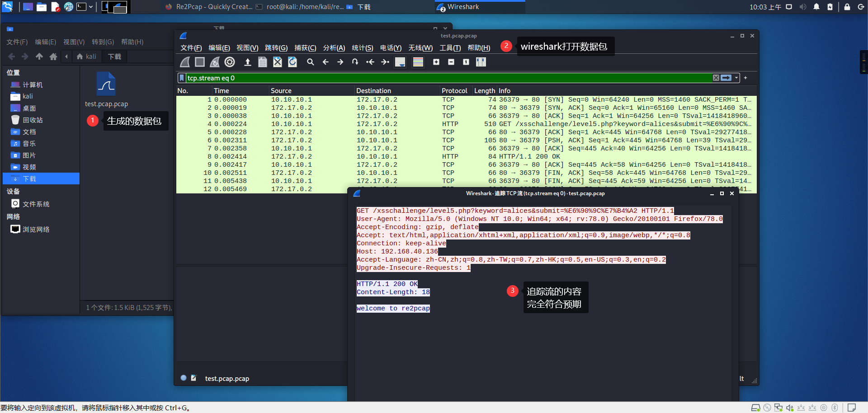Screen dimensions: 868x413
Task: Sort packets by Time column header
Action: click(x=241, y=90)
